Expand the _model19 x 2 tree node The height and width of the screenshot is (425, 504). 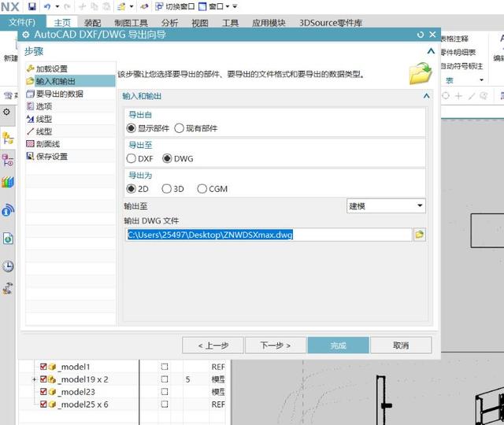click(x=34, y=379)
